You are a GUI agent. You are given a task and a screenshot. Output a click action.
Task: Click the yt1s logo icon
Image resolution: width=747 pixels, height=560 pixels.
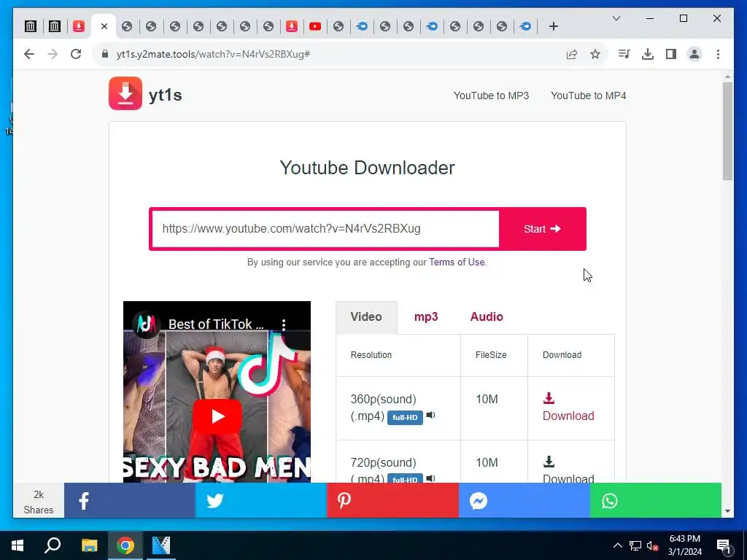125,93
